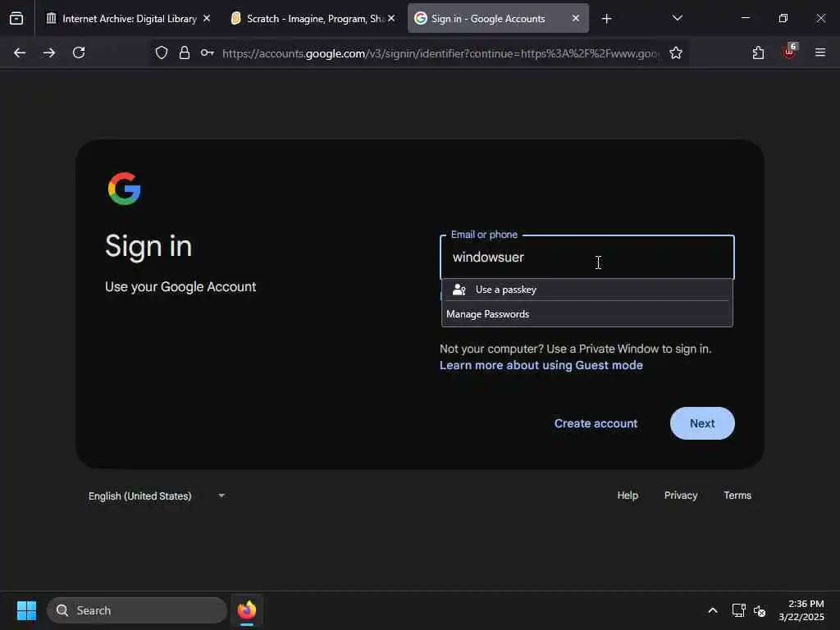Viewport: 840px width, 630px height.
Task: Click the taskbar Search box
Action: (x=137, y=610)
